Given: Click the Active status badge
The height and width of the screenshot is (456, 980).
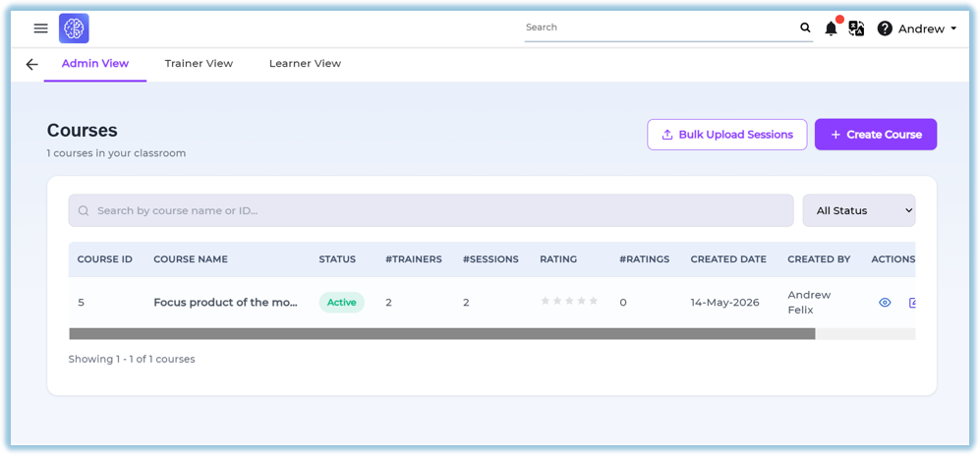Looking at the screenshot, I should click(342, 303).
